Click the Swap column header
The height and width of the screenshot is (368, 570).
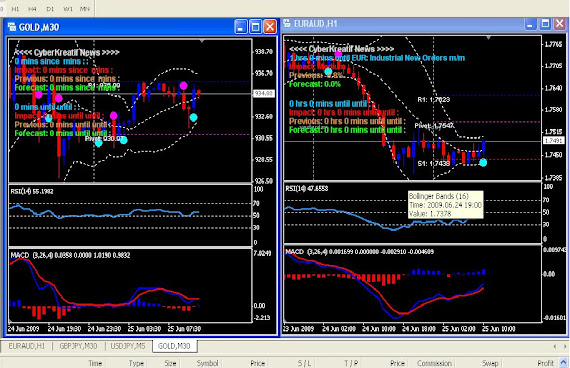pyautogui.click(x=490, y=363)
